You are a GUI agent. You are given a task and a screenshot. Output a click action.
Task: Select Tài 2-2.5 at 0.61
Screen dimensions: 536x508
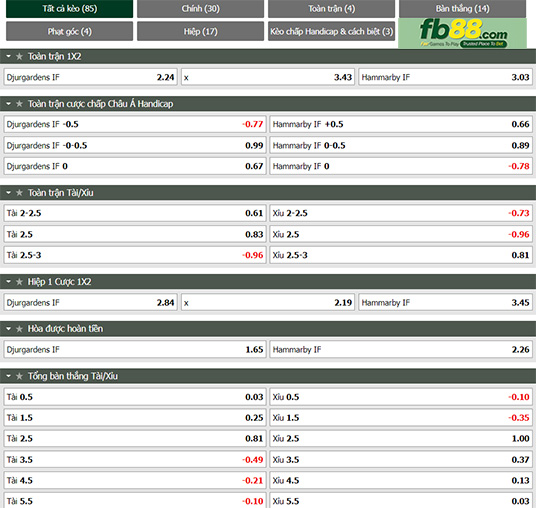(x=135, y=213)
